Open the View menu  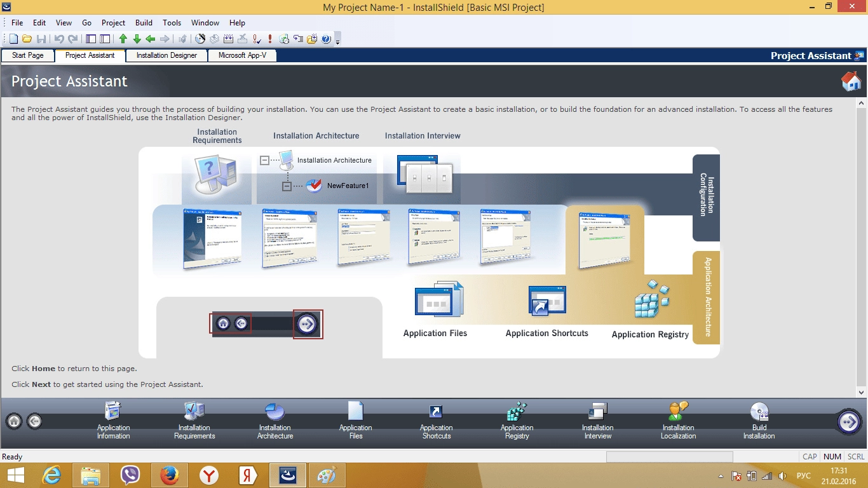point(64,23)
